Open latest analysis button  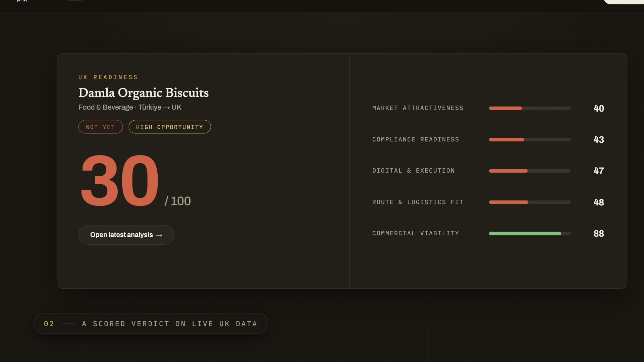click(x=126, y=235)
